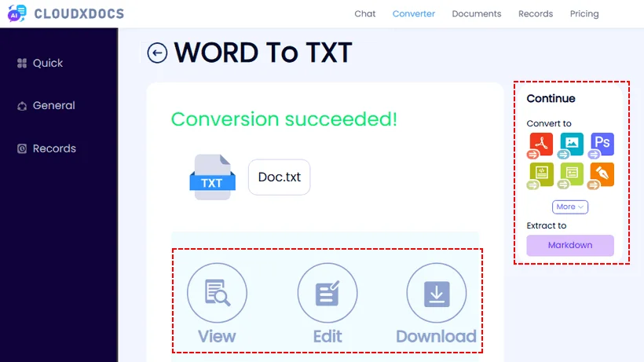
Task: Click the Download arrow icon
Action: pos(437,293)
